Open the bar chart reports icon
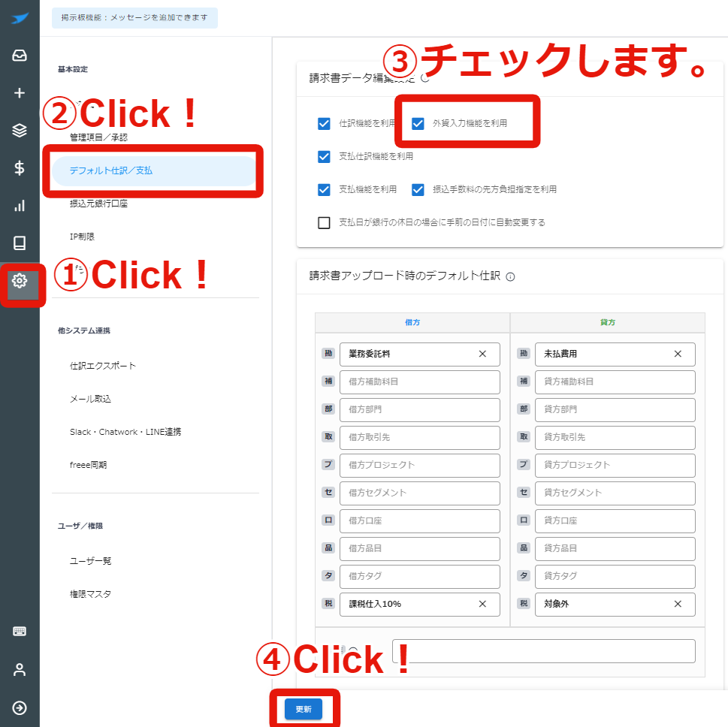The width and height of the screenshot is (728, 727). (20, 206)
